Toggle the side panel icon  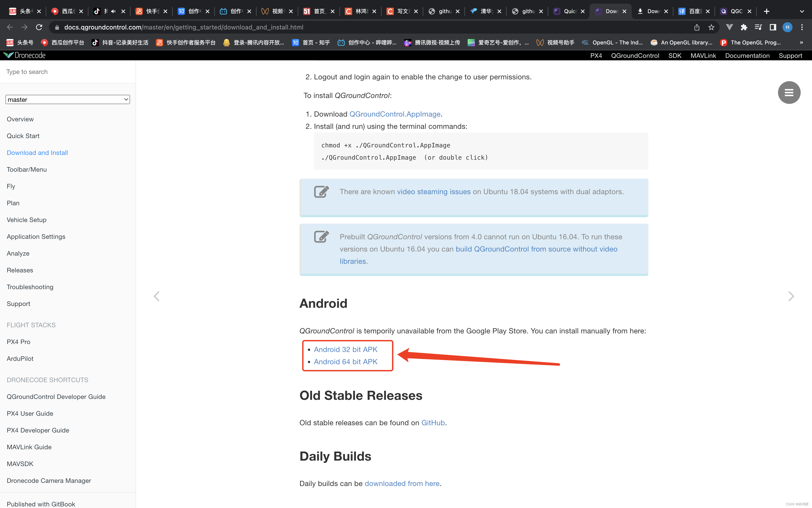point(773,27)
